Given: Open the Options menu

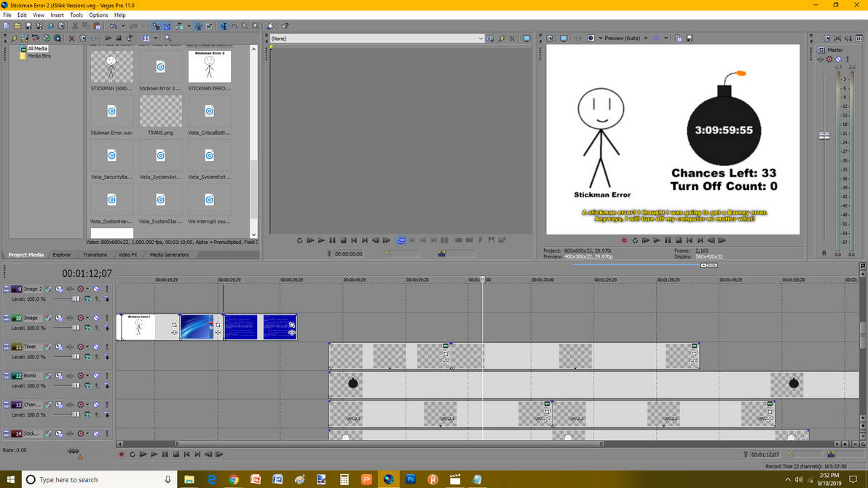Looking at the screenshot, I should coord(98,15).
